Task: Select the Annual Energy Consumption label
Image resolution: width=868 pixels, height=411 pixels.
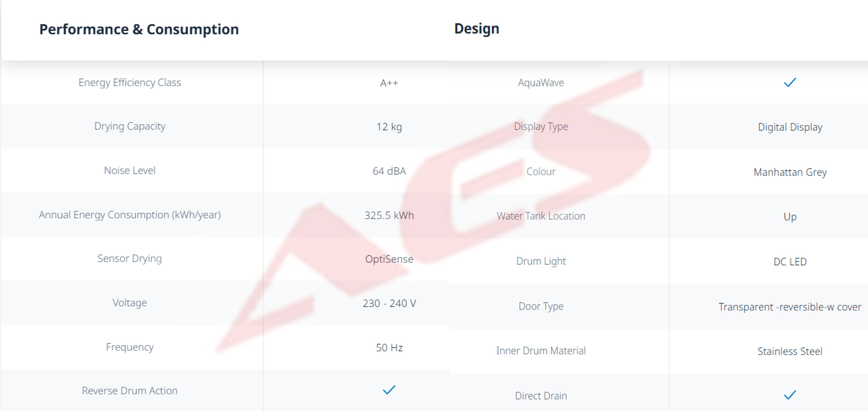Action: 130,215
